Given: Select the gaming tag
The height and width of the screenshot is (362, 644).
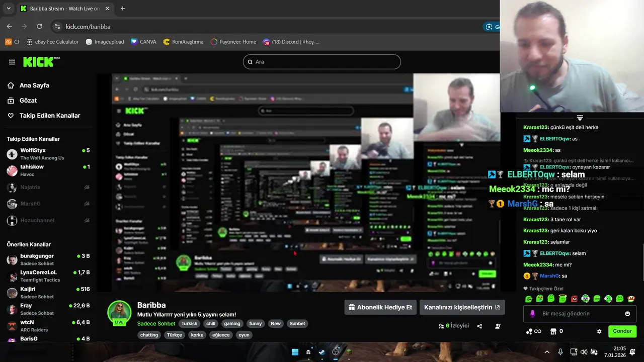Looking at the screenshot, I should [232, 324].
